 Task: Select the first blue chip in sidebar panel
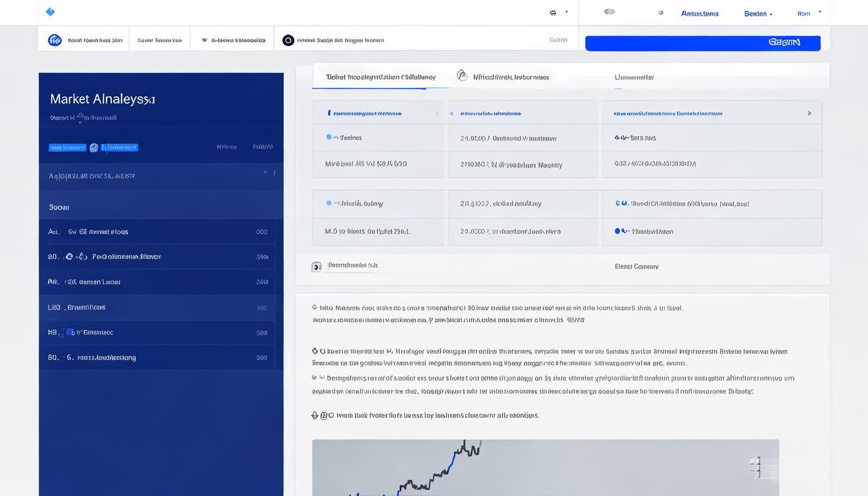(x=67, y=147)
